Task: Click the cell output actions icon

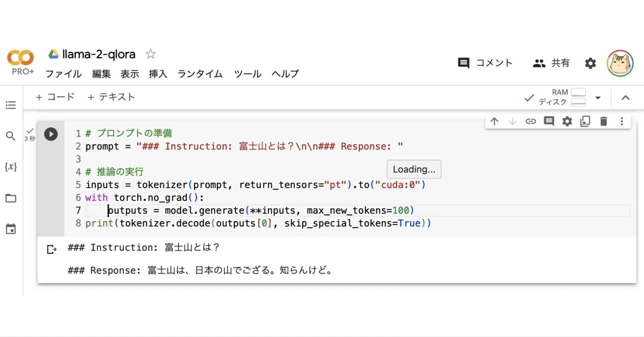Action: coord(51,249)
